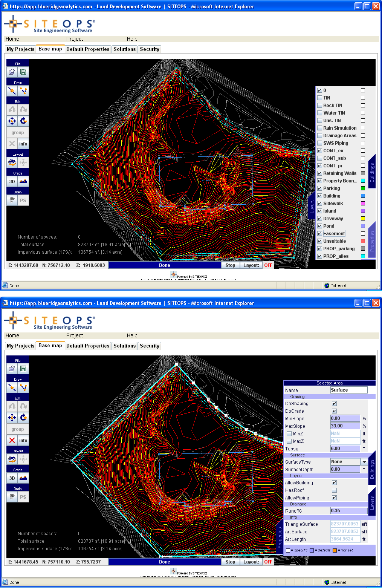Click grade mountains icon in bottom window
Screen dimensions: 382x588
23,478
